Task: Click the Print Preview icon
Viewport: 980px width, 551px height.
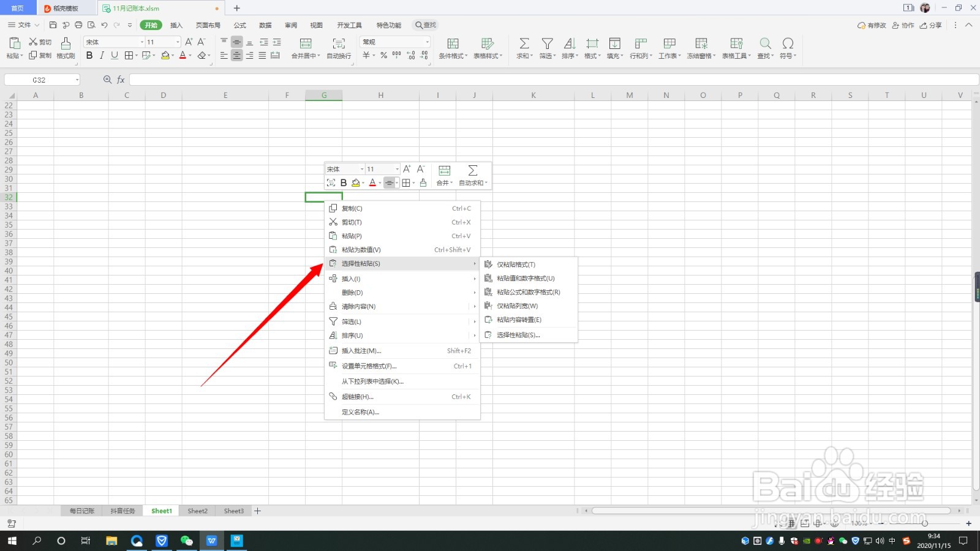Action: 91,25
